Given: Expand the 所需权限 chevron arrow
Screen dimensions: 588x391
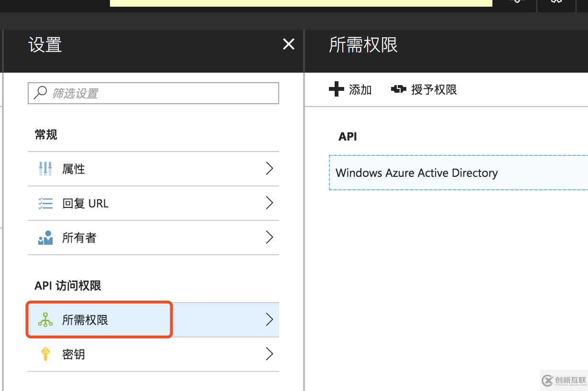Looking at the screenshot, I should (x=269, y=320).
